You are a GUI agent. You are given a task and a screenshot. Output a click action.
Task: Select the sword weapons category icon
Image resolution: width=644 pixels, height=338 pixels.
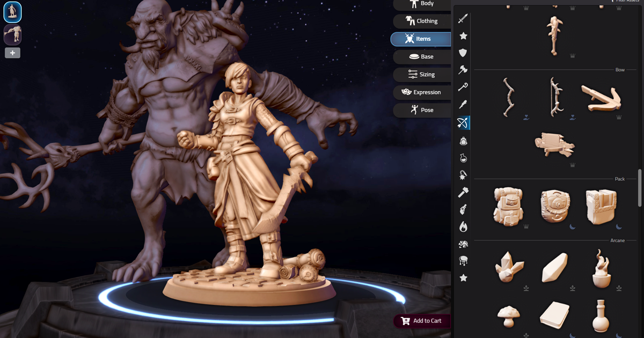(463, 18)
